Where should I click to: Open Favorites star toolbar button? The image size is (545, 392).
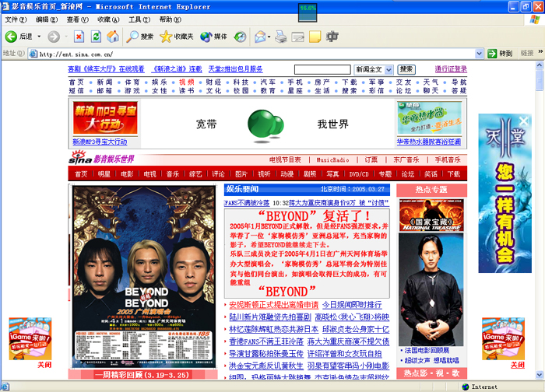[176, 37]
